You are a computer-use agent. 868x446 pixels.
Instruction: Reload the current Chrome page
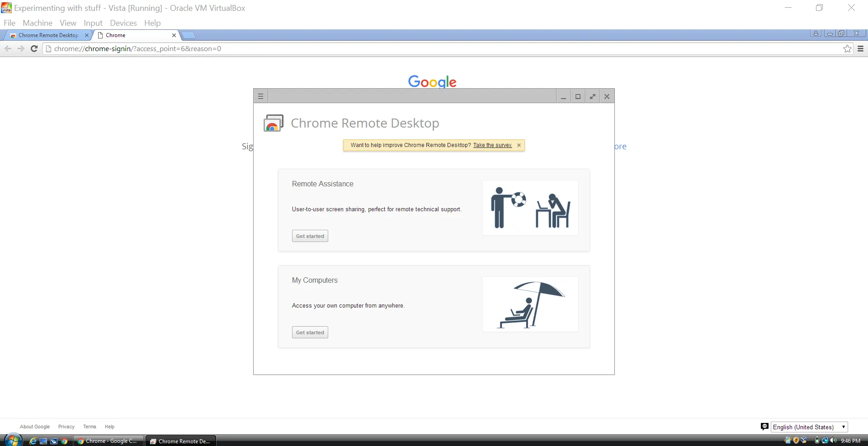pyautogui.click(x=34, y=49)
